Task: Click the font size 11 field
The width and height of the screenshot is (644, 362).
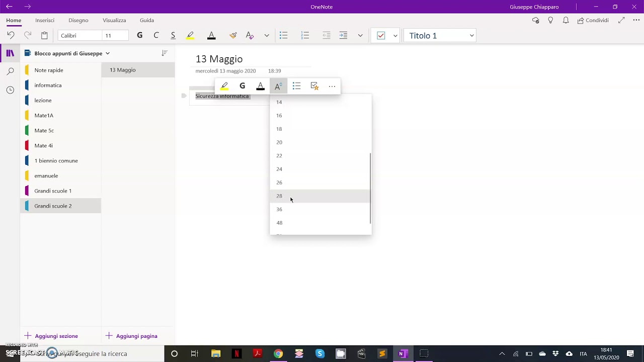Action: 115,36
